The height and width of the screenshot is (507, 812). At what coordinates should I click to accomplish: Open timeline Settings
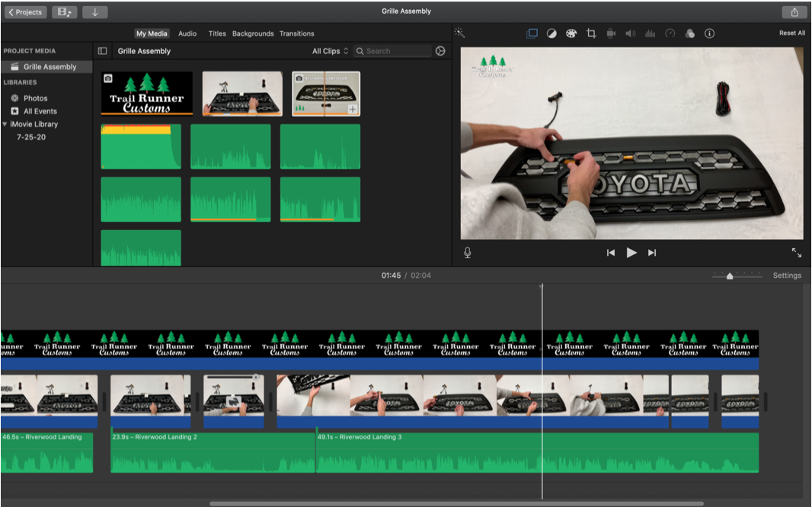point(787,276)
